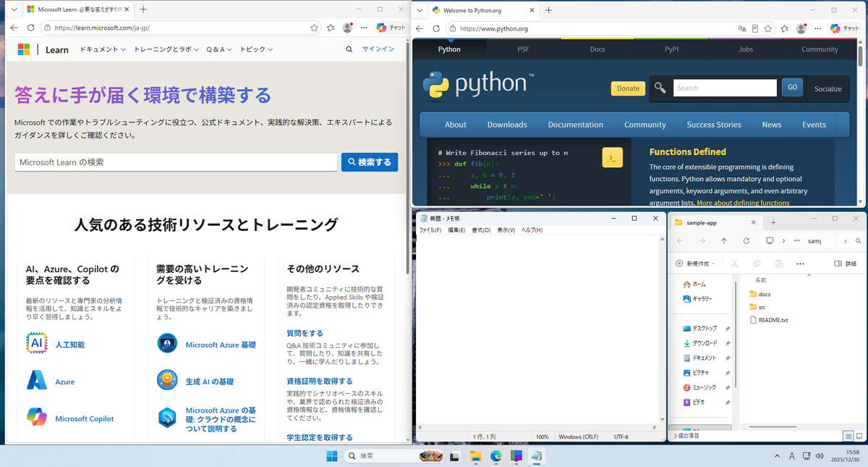
Task: Select README.txt in File Explorer
Action: tap(768, 320)
